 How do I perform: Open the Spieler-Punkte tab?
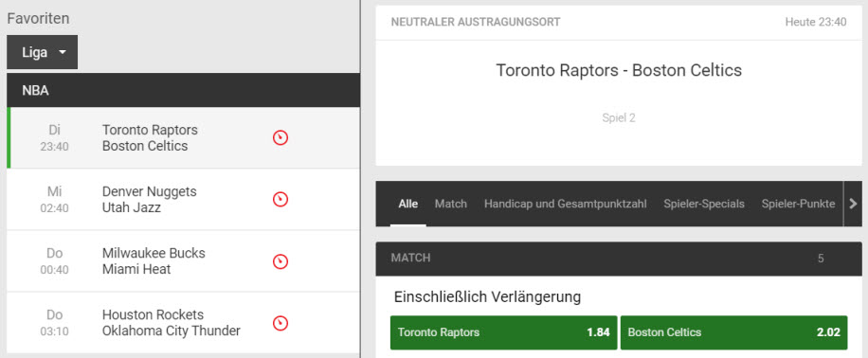(798, 204)
